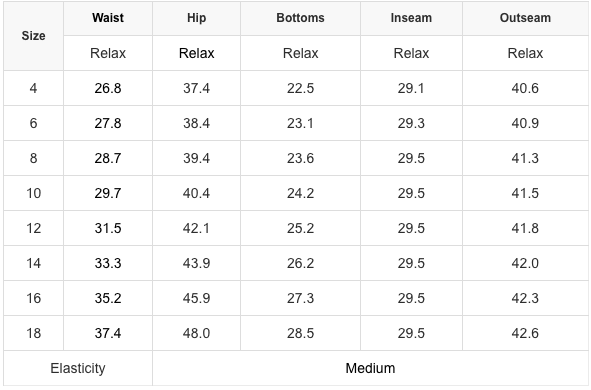Screen dimensions: 591x390
Task: Select the Waist column header
Action: point(108,18)
